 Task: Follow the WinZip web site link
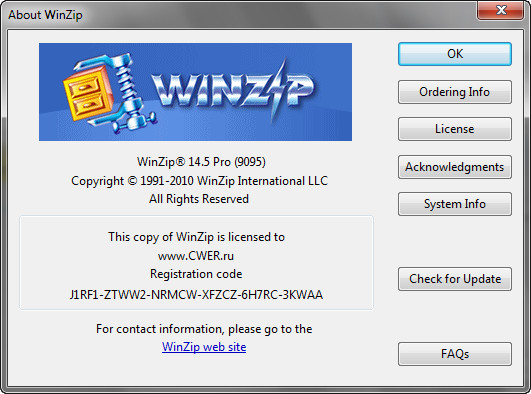pyautogui.click(x=204, y=347)
